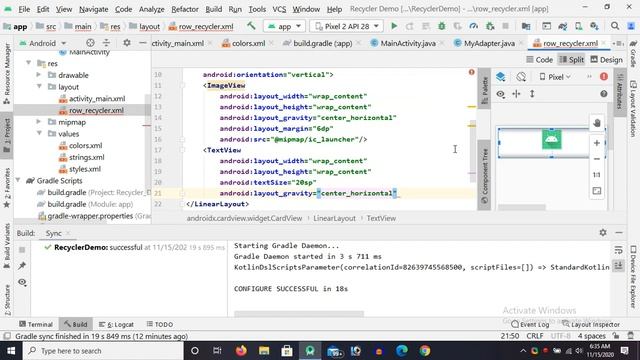Collapse the layout folder
640x360 pixels.
40,87
